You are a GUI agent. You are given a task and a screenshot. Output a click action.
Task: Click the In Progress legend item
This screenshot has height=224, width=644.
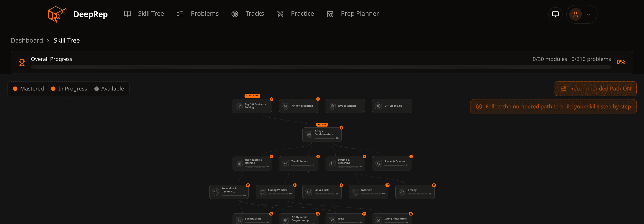click(69, 89)
